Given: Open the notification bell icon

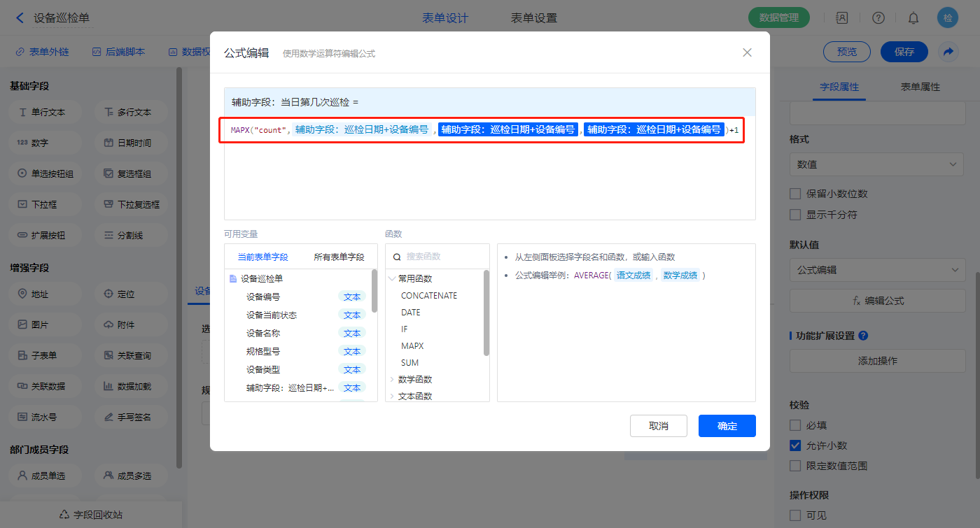Looking at the screenshot, I should (913, 18).
